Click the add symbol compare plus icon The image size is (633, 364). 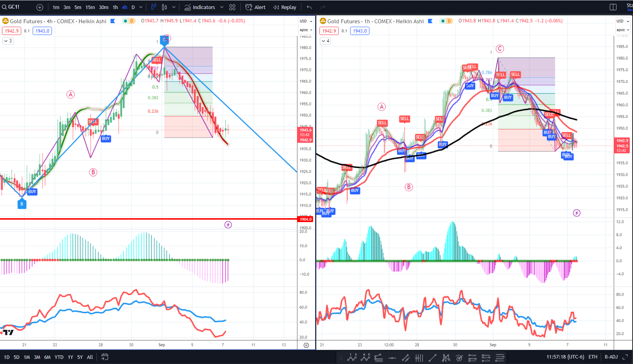pos(40,7)
